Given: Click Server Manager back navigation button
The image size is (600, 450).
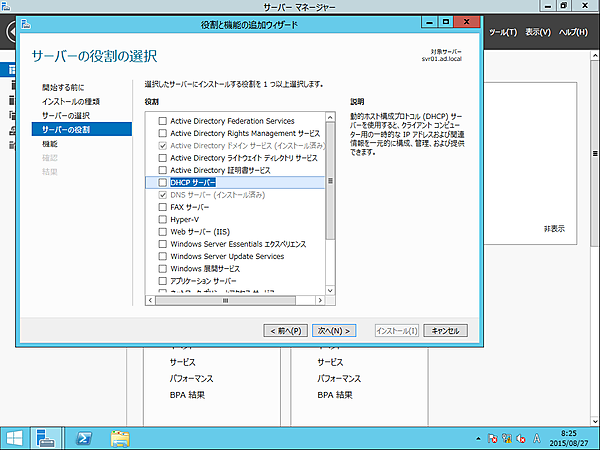Looking at the screenshot, I should 11,31.
